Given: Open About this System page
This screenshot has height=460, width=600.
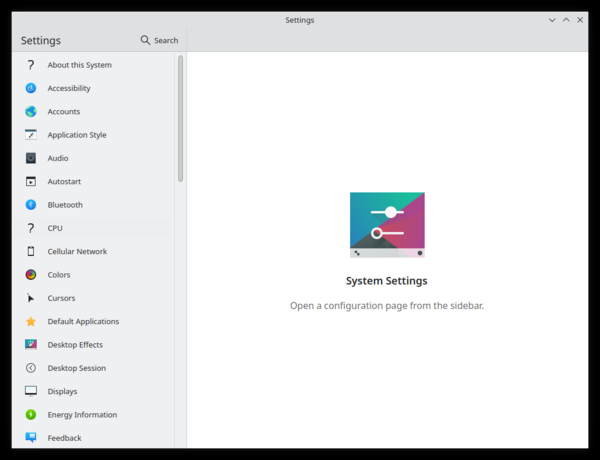Looking at the screenshot, I should (x=79, y=65).
